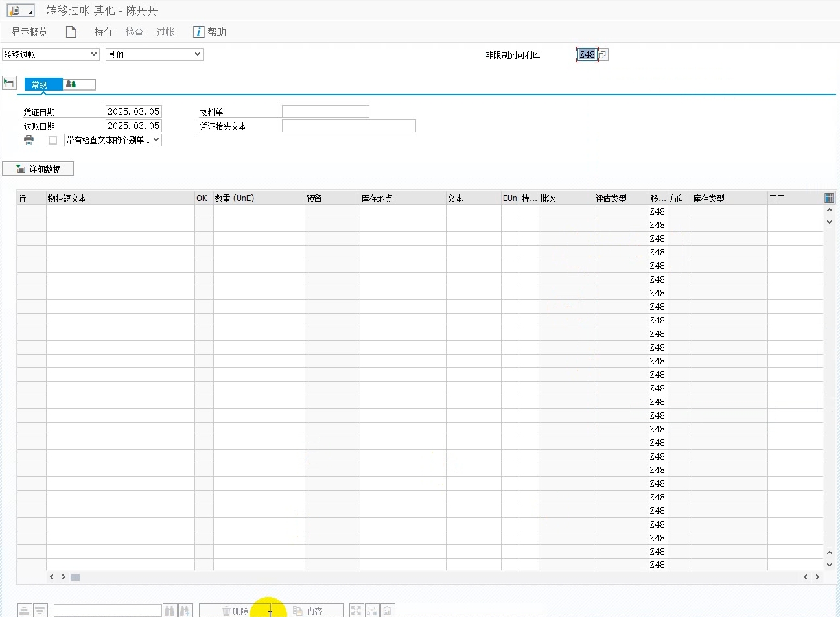Click the binoculars find icon
This screenshot has height=617, width=840.
(x=170, y=611)
